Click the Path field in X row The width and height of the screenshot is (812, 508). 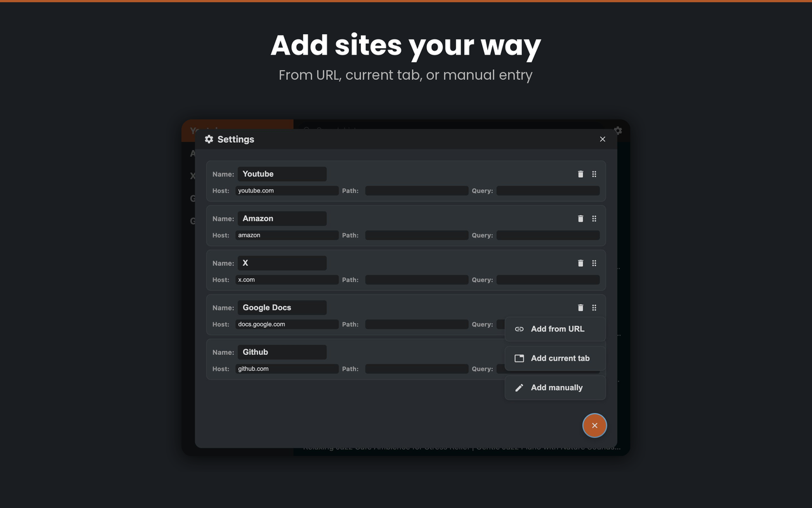417,279
